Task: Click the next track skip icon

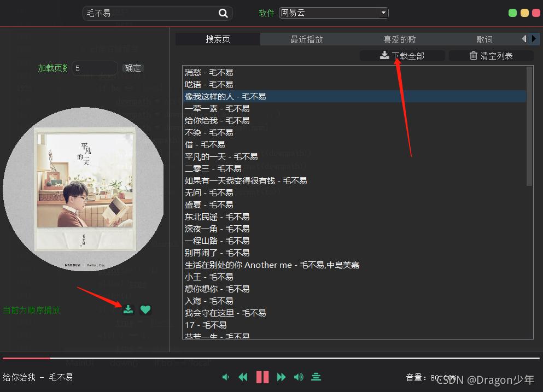Action: [x=281, y=377]
